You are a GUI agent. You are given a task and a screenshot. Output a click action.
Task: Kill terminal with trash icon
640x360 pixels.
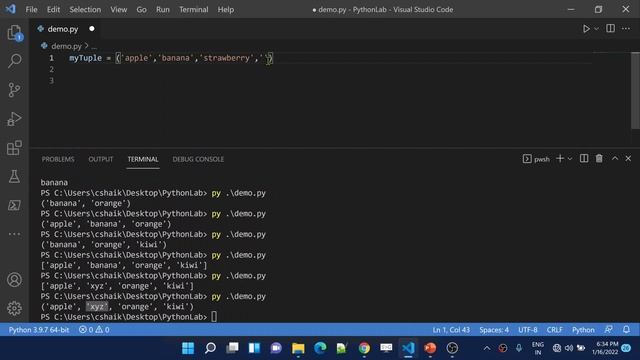coord(599,158)
